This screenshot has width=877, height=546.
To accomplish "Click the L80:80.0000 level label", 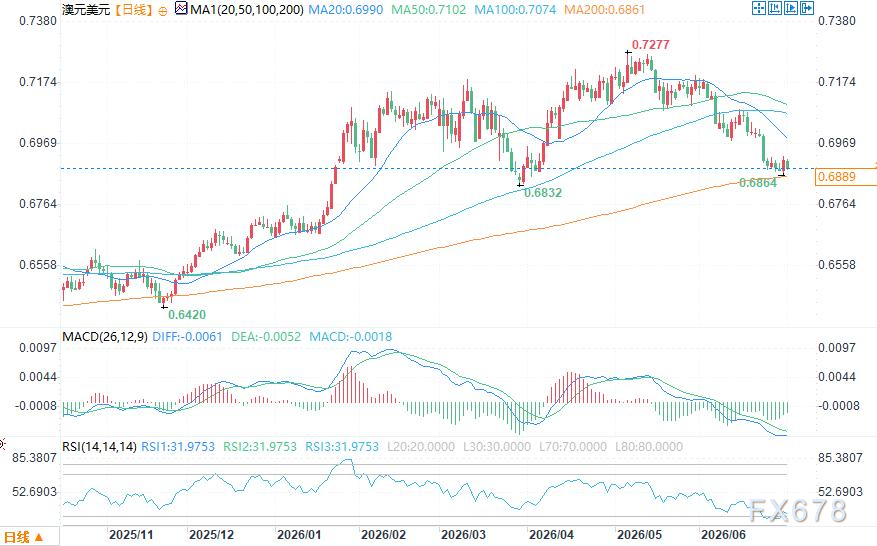I will (x=649, y=447).
